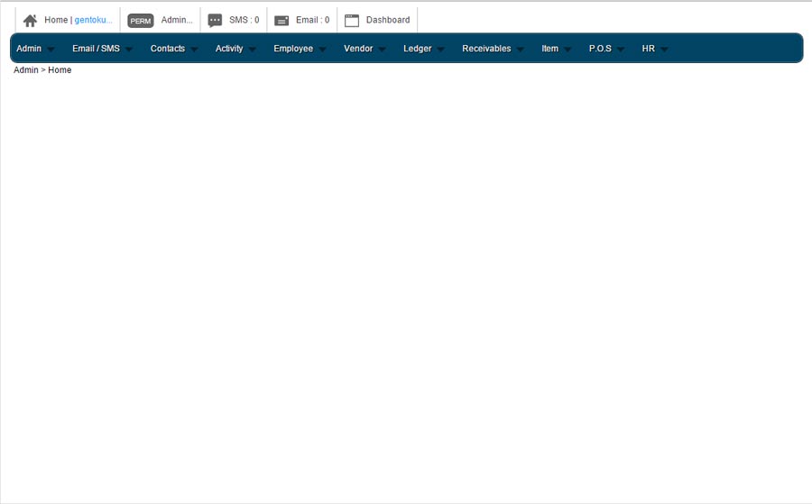Click the Home house icon

30,20
